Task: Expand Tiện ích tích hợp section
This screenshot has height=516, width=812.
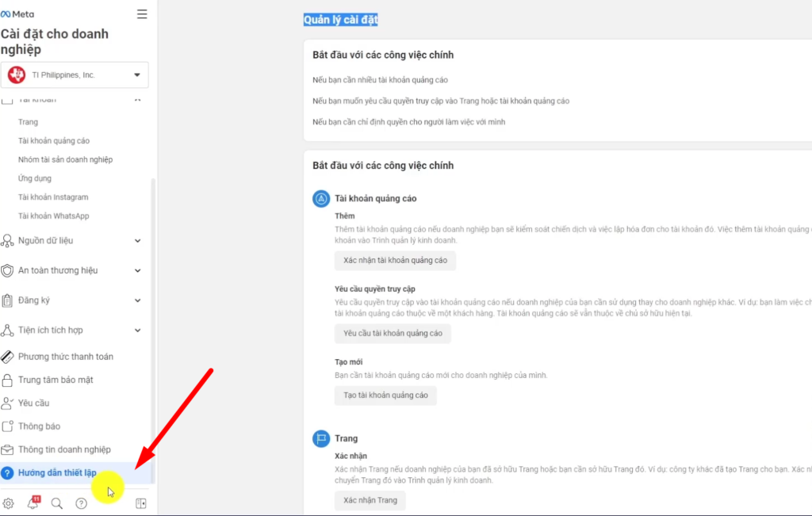Action: coord(71,331)
